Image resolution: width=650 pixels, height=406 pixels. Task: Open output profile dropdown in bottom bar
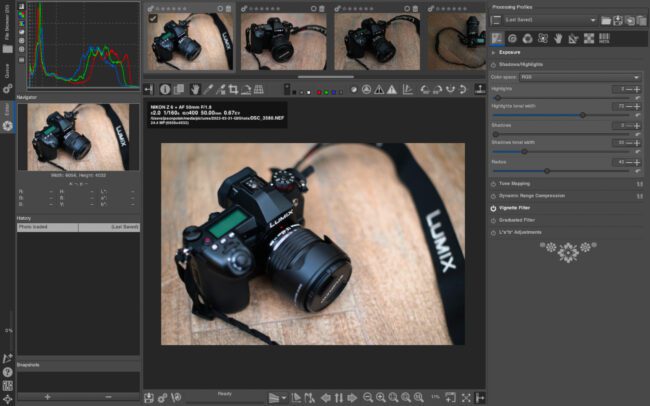[x=277, y=398]
